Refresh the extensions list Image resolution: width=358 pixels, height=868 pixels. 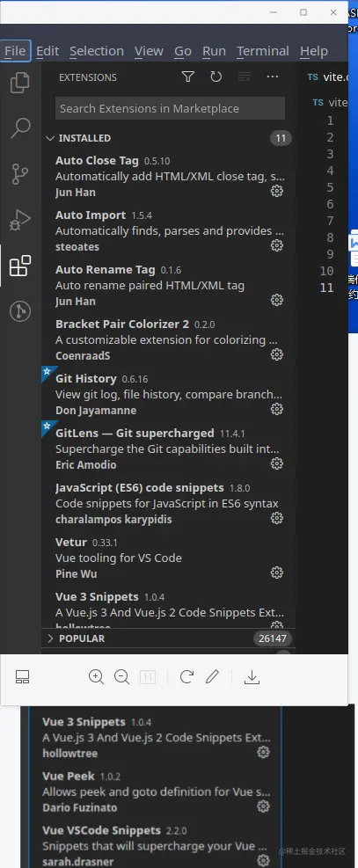216,77
